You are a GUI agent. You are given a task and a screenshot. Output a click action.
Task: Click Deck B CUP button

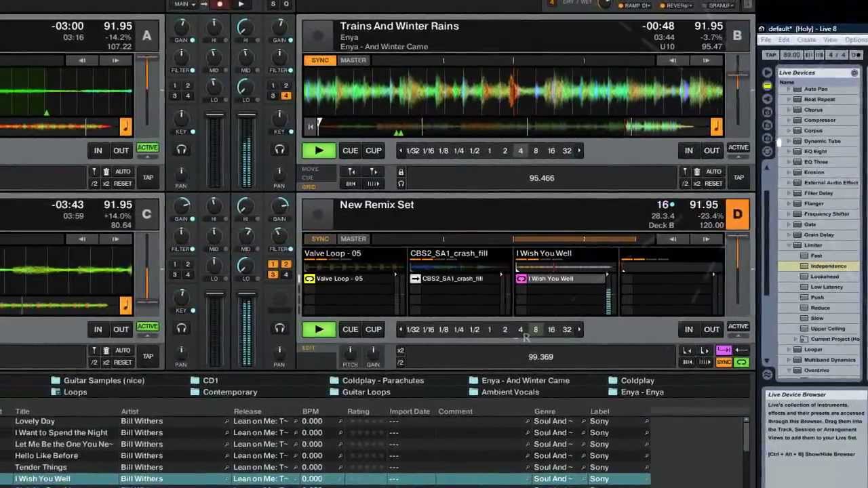(373, 150)
